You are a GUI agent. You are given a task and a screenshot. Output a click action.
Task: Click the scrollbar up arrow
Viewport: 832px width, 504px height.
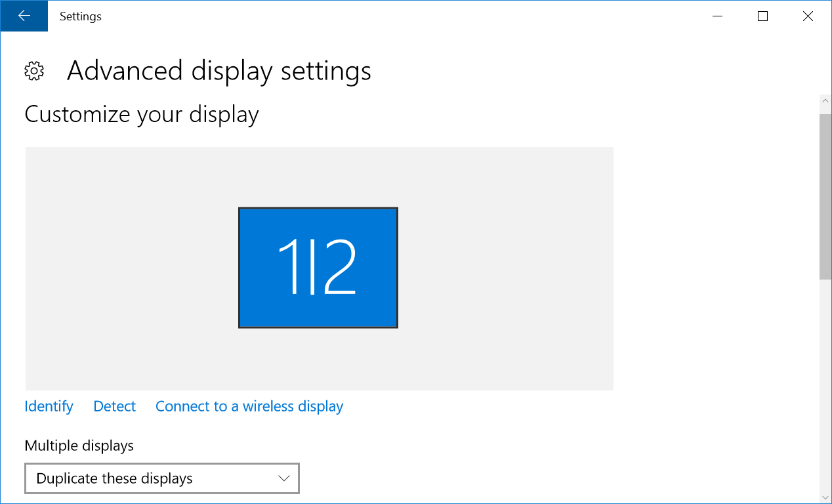coord(825,101)
